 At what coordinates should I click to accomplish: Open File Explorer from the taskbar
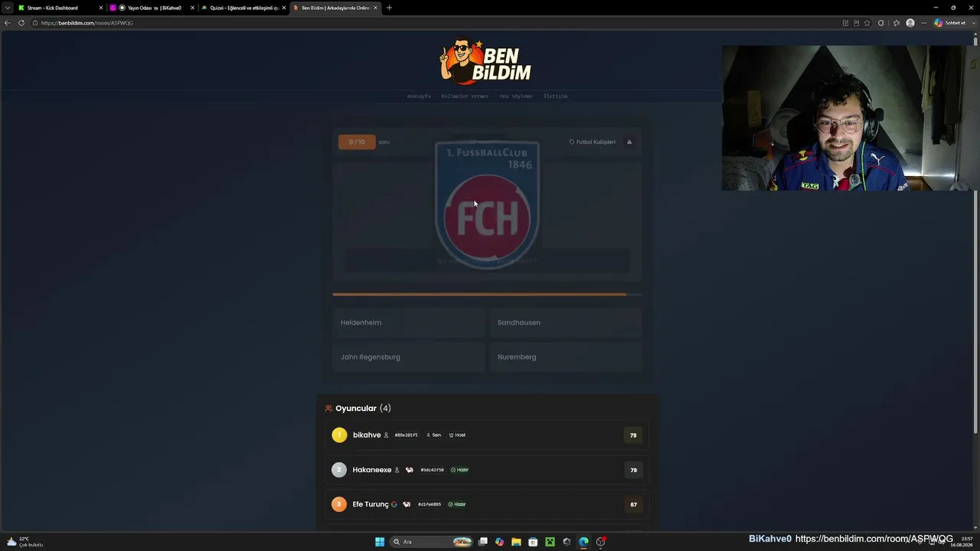516,542
